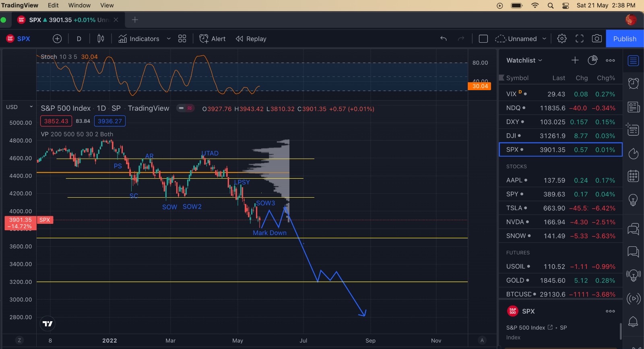Click the flag column header in watchlist
644x349 pixels.
(502, 78)
